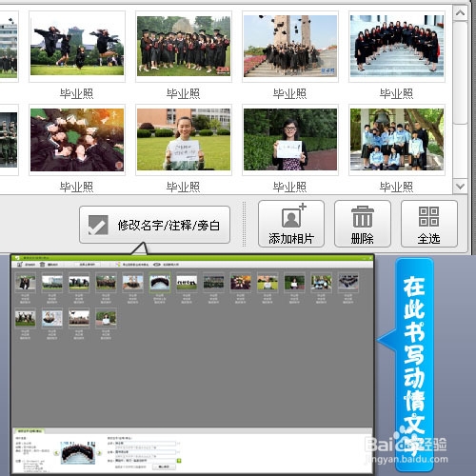Click the 毕业照 caption under the stone monument photo
The height and width of the screenshot is (476, 476).
coord(289,93)
